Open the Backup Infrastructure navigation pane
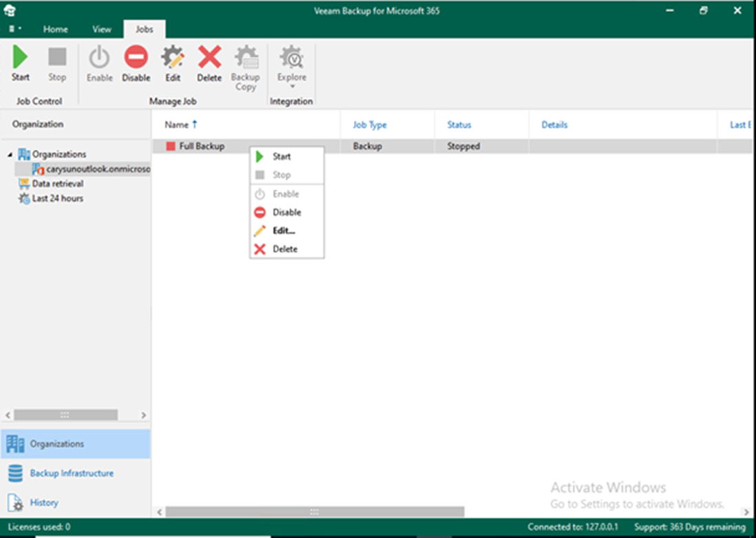Image resolution: width=756 pixels, height=538 pixels. pyautogui.click(x=76, y=473)
